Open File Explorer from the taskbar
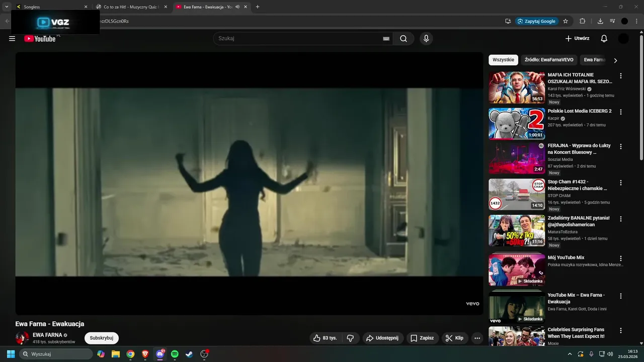644x362 pixels. pos(116,354)
